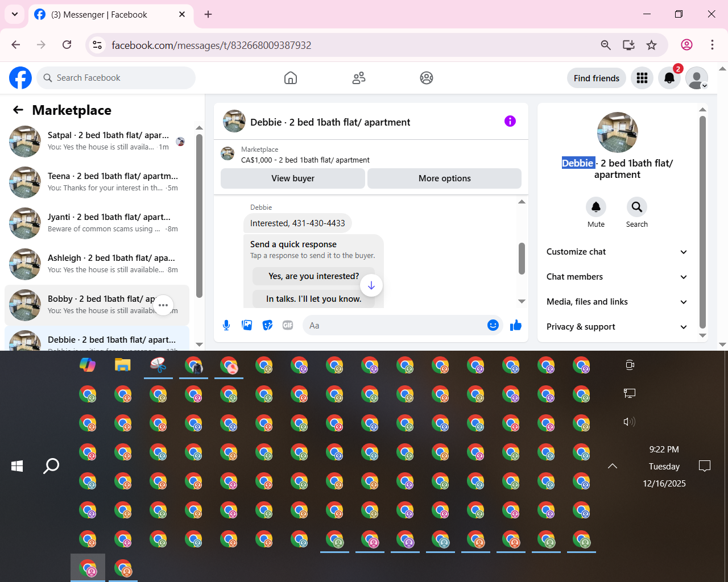Open the Friends icon in top navigation
Viewport: 728px width, 582px height.
click(359, 78)
